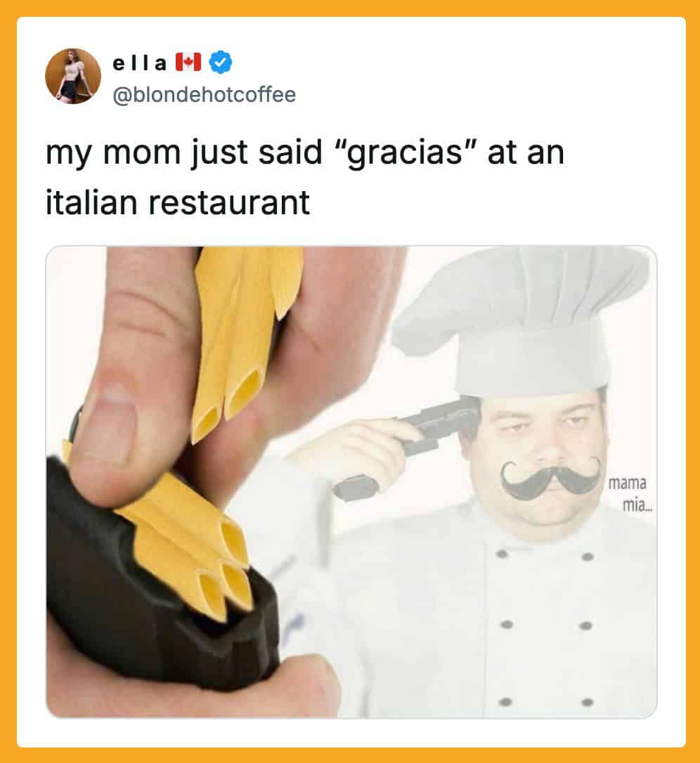Open ella's profile avatar picture

[73, 76]
